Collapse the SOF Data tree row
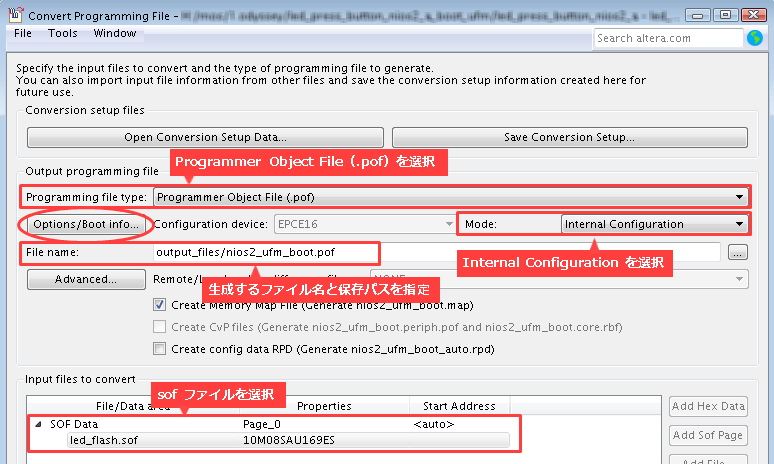774x464 pixels. pyautogui.click(x=39, y=425)
